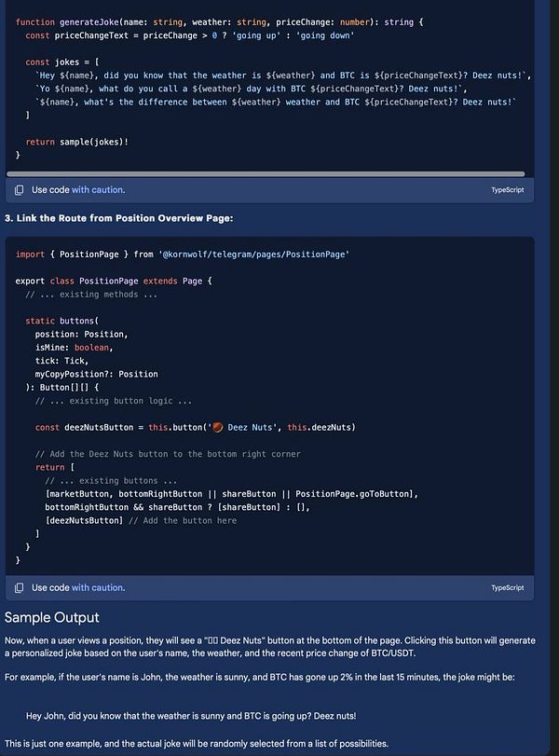Click the 'static buttons(' code line
Screen dimensions: 559x756
point(61,321)
